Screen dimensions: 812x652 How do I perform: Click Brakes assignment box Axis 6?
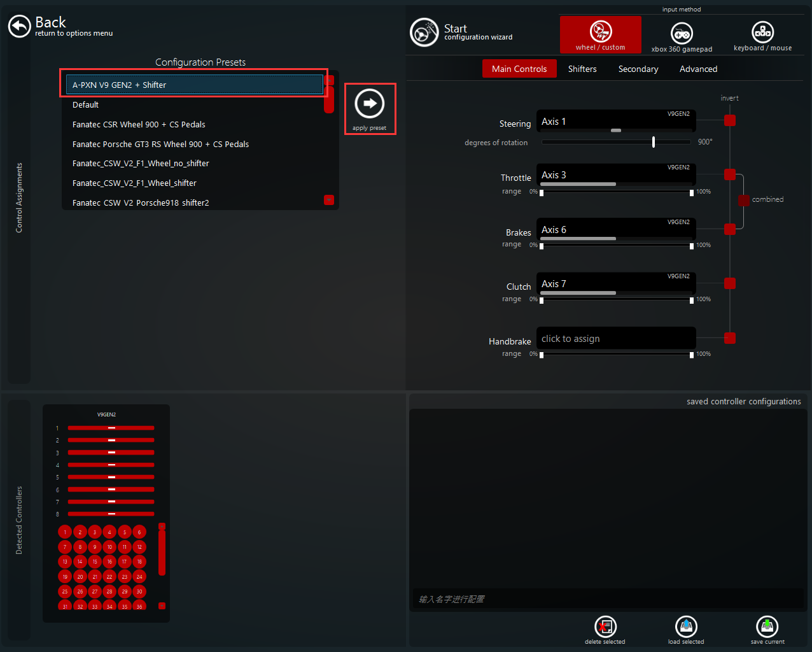616,230
